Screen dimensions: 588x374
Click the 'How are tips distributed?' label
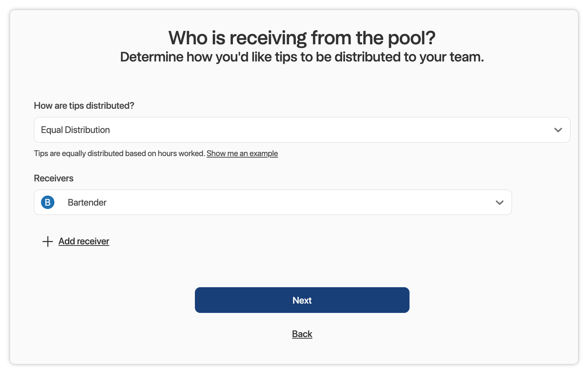pos(84,106)
